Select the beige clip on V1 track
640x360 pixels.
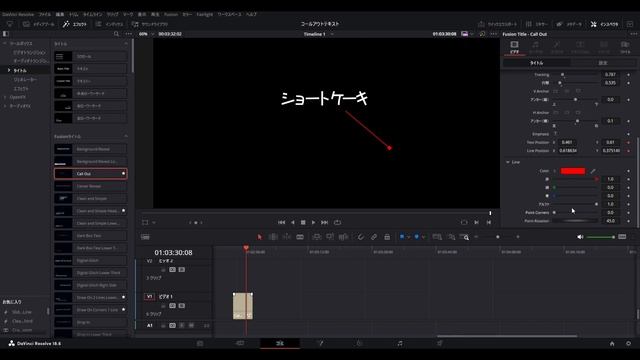tap(243, 306)
